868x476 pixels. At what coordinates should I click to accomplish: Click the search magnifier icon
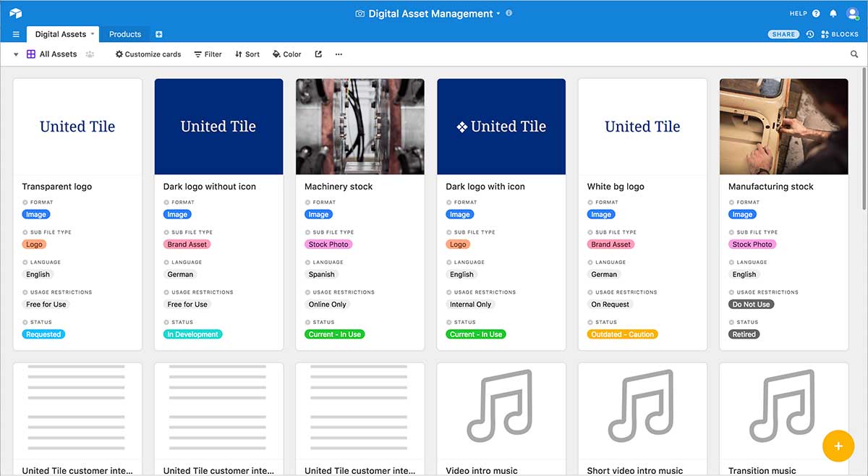tap(854, 54)
